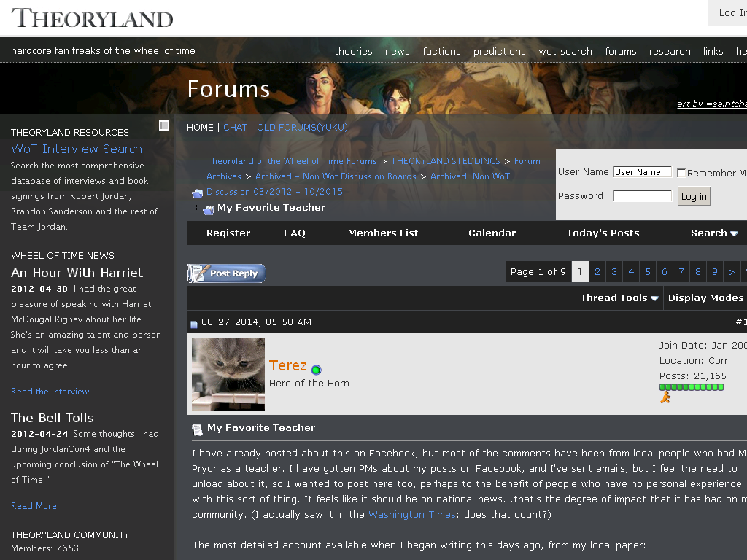747x560 pixels.
Task: Click the Hero of the Horn user title
Action: (x=309, y=384)
